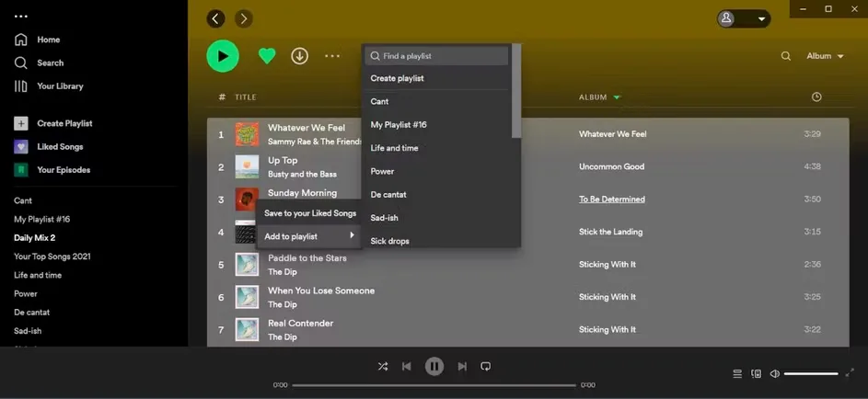
Task: Open My Playlist #16 in the sidebar
Action: click(x=42, y=220)
